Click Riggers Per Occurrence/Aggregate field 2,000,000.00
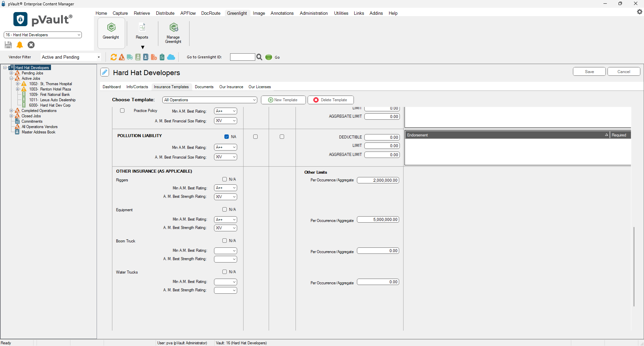 (378, 180)
